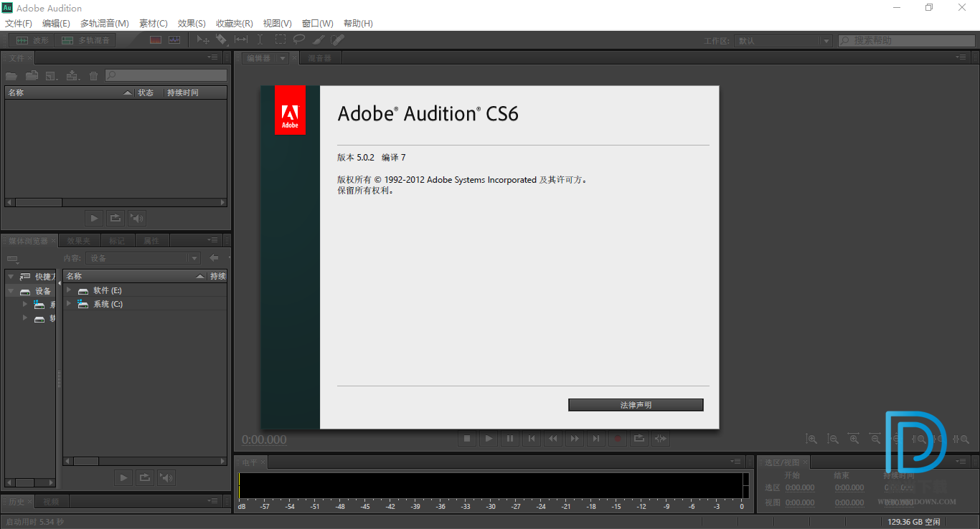Open file icon in the 文件 panel
The height and width of the screenshot is (529, 980).
click(11, 75)
